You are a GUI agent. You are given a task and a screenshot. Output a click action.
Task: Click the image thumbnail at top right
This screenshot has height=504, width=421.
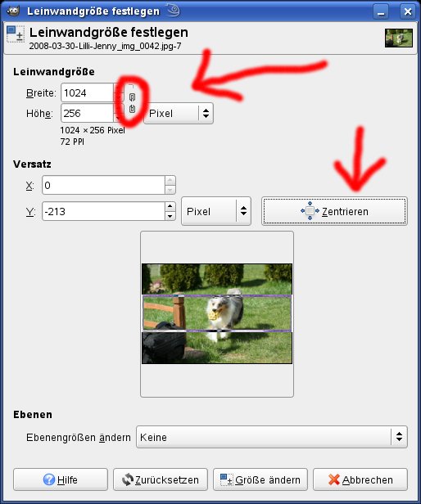(x=399, y=38)
